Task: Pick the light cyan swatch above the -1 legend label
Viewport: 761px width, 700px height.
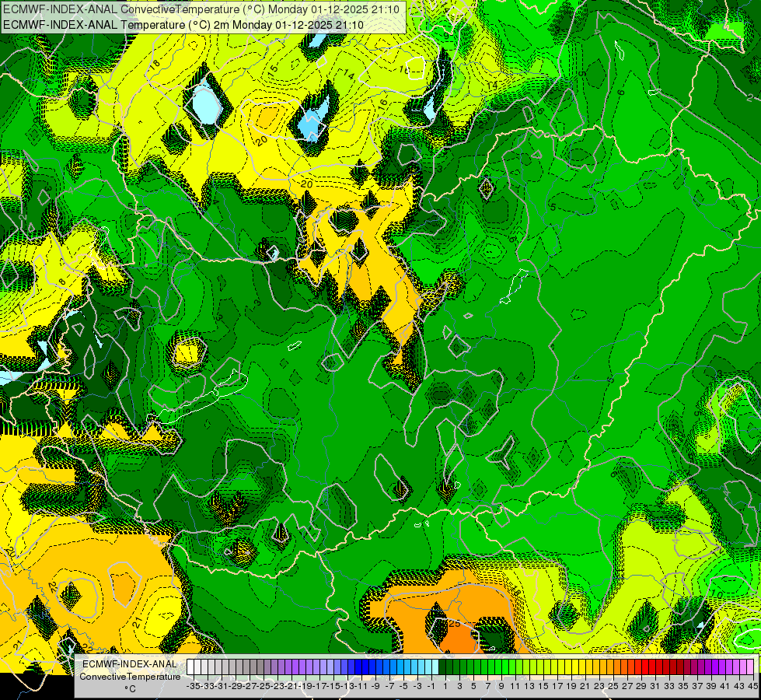Action: click(428, 667)
